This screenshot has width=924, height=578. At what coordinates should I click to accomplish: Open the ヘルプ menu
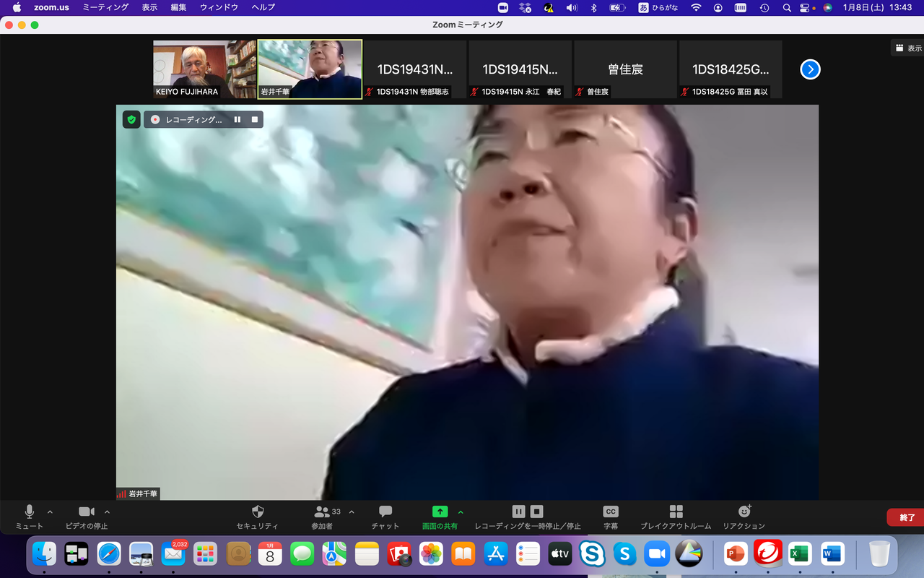[x=263, y=7]
